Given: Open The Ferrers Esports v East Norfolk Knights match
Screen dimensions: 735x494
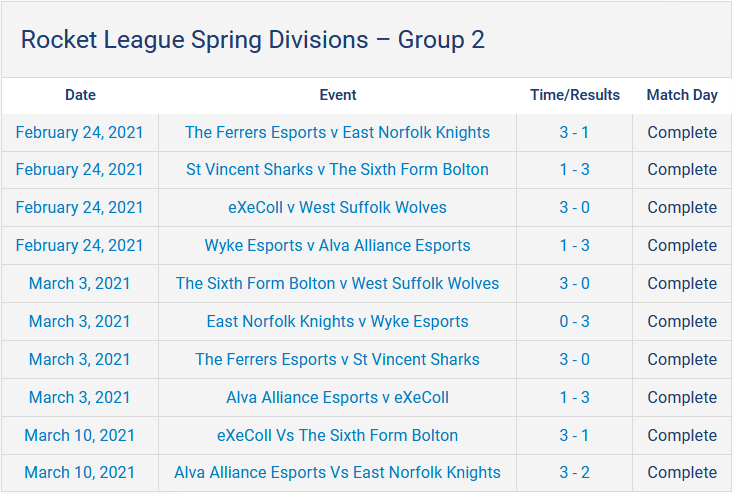Looking at the screenshot, I should point(337,133).
